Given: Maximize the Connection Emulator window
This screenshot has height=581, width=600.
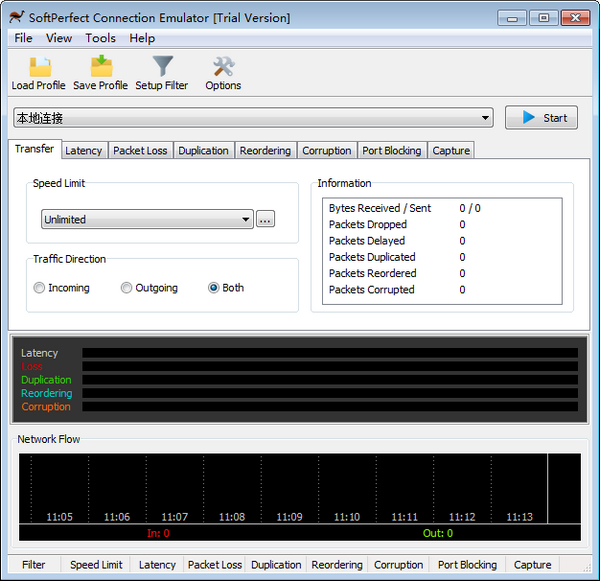Looking at the screenshot, I should [x=543, y=18].
